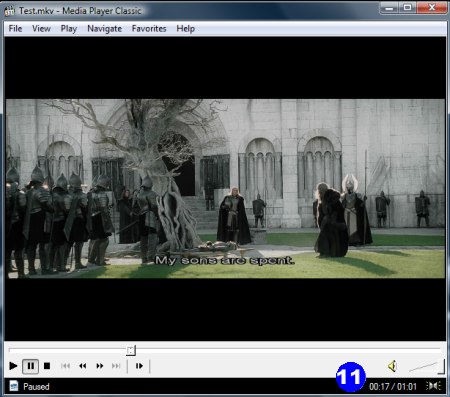450x397 pixels.
Task: Close the Media Player Classic window
Action: 432,8
